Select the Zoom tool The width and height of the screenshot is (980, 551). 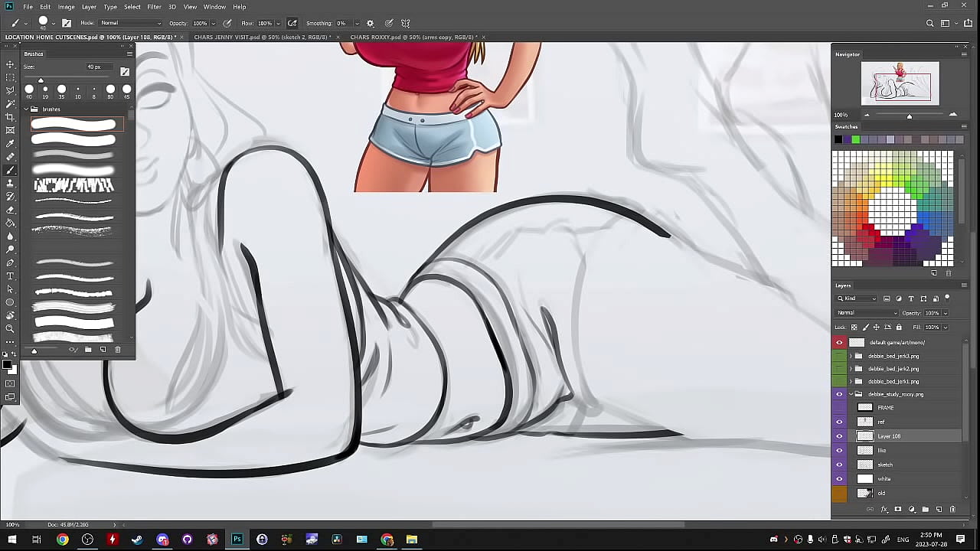(x=10, y=328)
